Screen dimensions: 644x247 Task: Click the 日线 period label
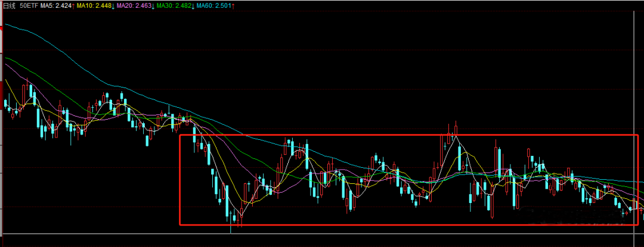click(x=9, y=6)
